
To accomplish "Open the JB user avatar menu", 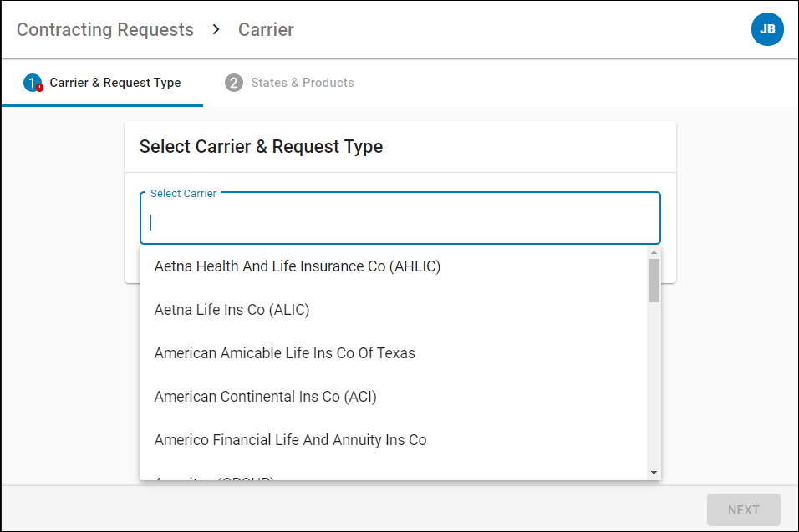I will point(767,29).
